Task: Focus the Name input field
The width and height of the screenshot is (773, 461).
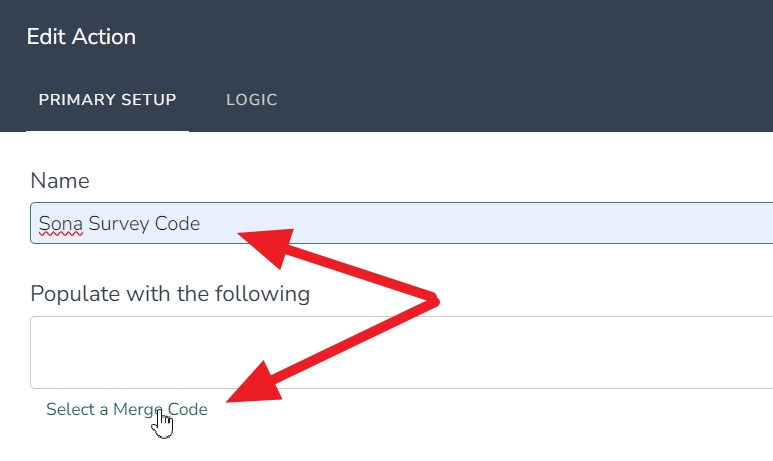Action: click(401, 223)
